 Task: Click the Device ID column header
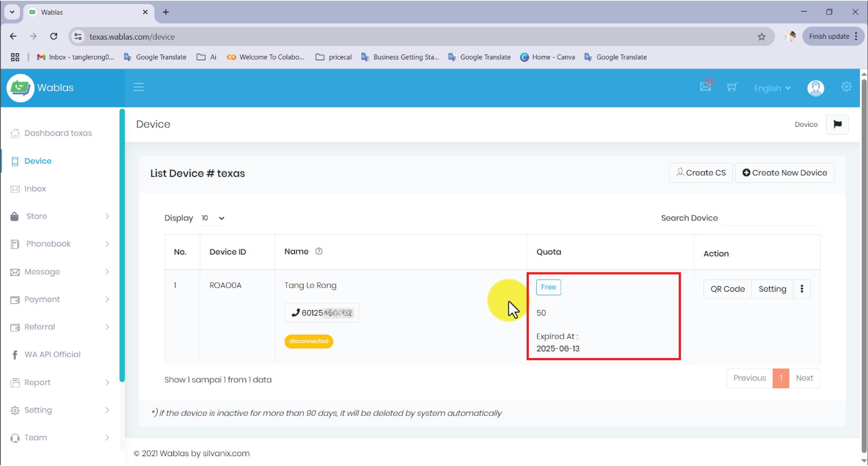(228, 252)
